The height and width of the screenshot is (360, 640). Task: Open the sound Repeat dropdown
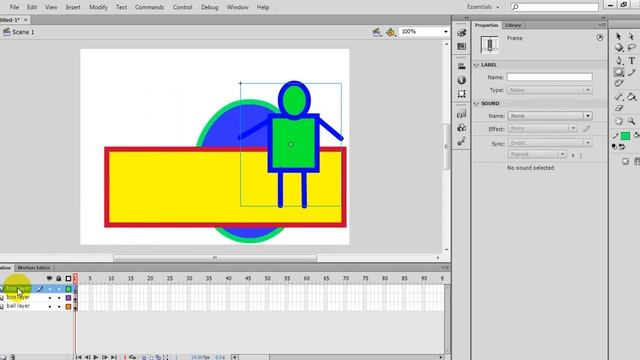pyautogui.click(x=537, y=154)
